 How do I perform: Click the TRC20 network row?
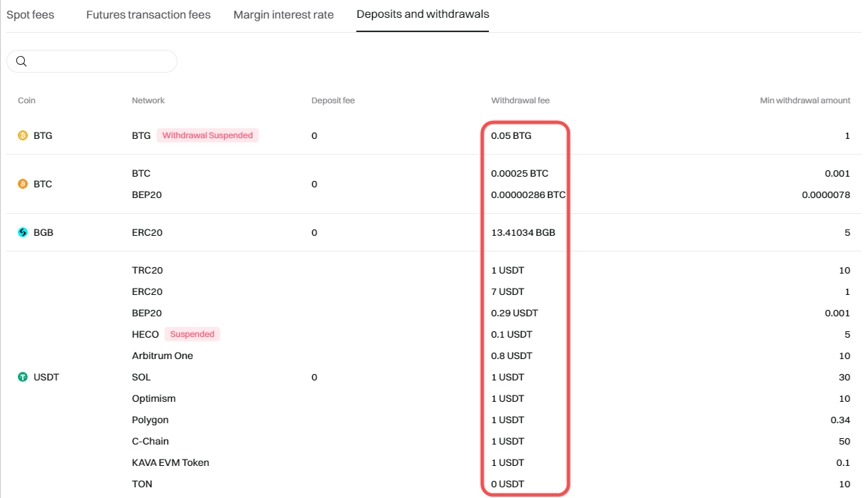(x=148, y=270)
